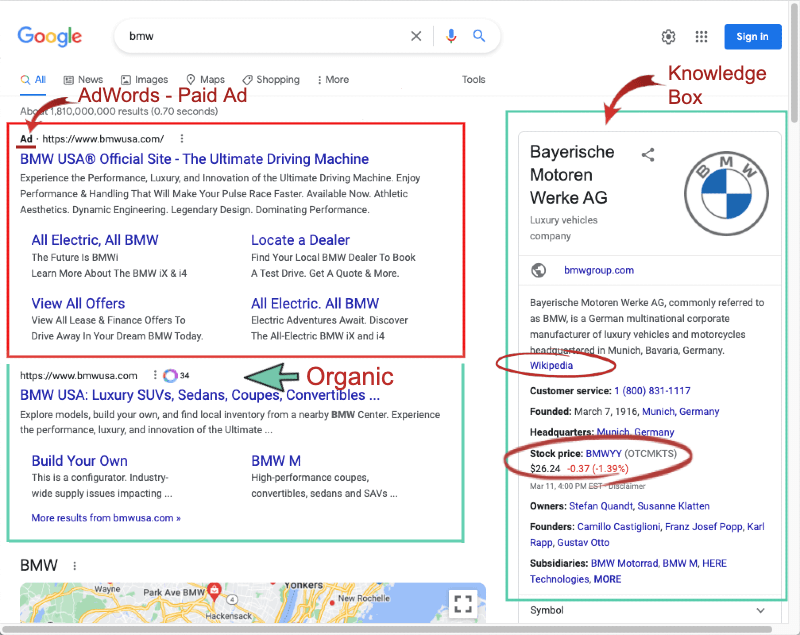Open the Build Your Own sitelink
This screenshot has width=800, height=635.
(x=80, y=461)
